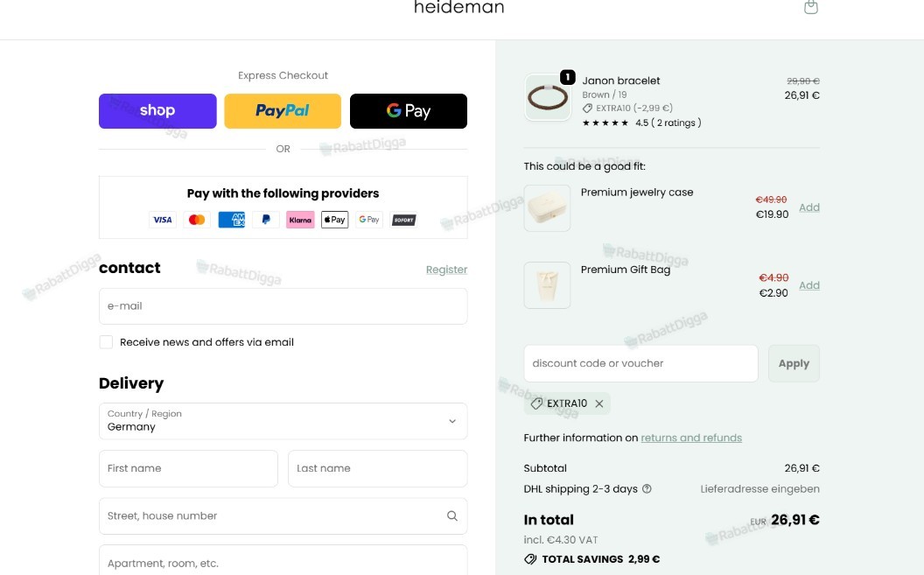Click the American Express card icon

click(x=232, y=220)
